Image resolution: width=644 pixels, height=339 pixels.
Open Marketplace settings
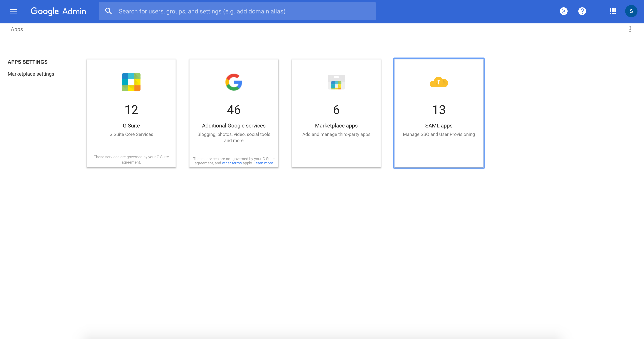click(31, 74)
